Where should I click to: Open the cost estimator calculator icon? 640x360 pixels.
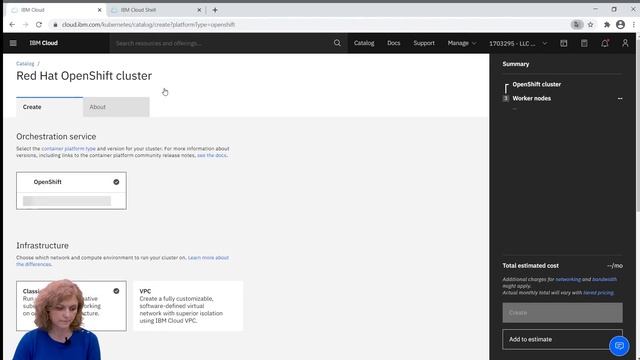click(584, 43)
